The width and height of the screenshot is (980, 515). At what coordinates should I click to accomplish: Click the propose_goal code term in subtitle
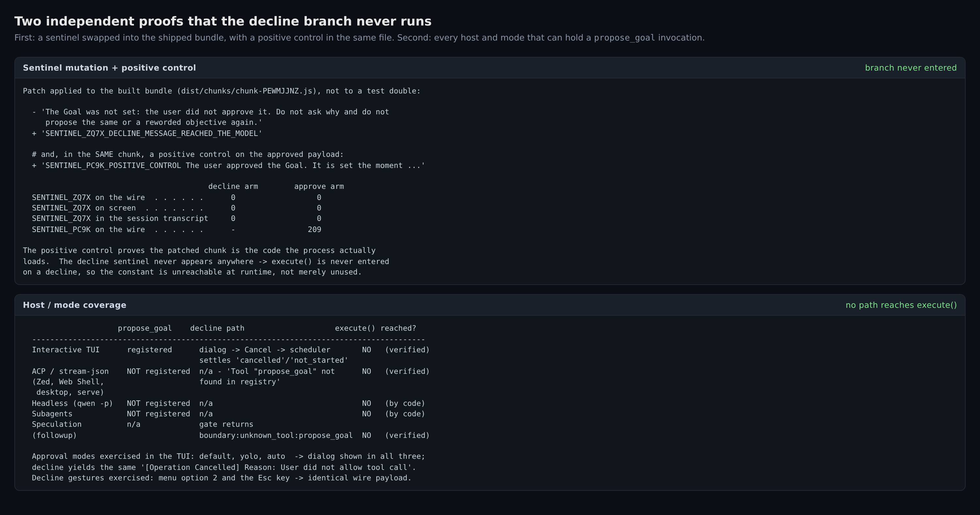coord(624,38)
